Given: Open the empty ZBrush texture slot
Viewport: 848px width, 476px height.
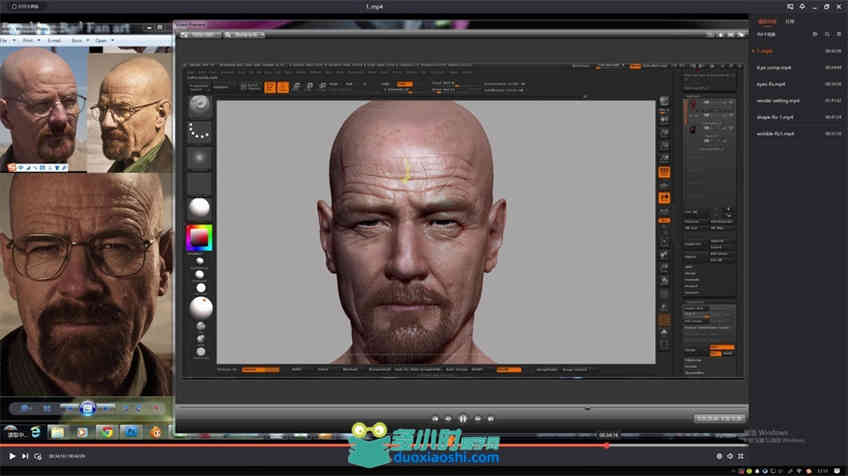Looking at the screenshot, I should pos(199,183).
